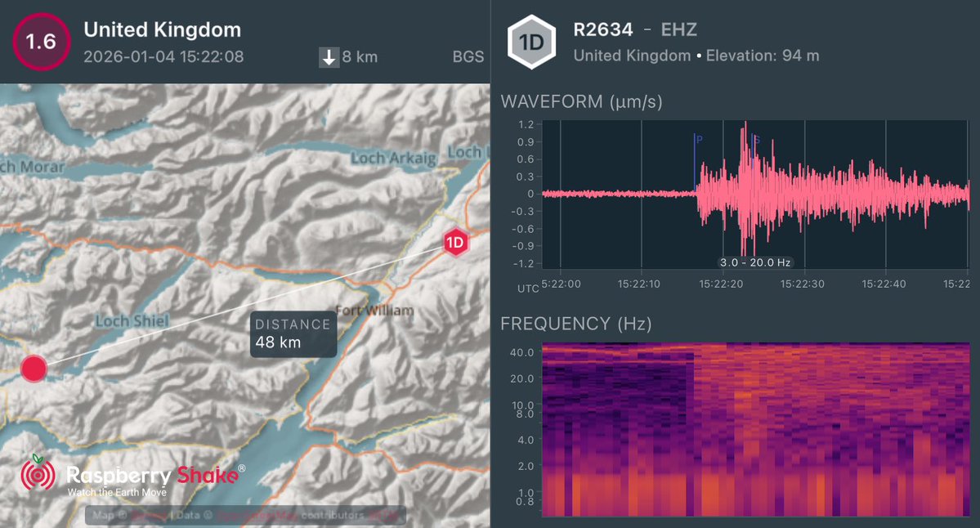
Task: Click the -1.2 waveform amplitude label
Action: 523,264
